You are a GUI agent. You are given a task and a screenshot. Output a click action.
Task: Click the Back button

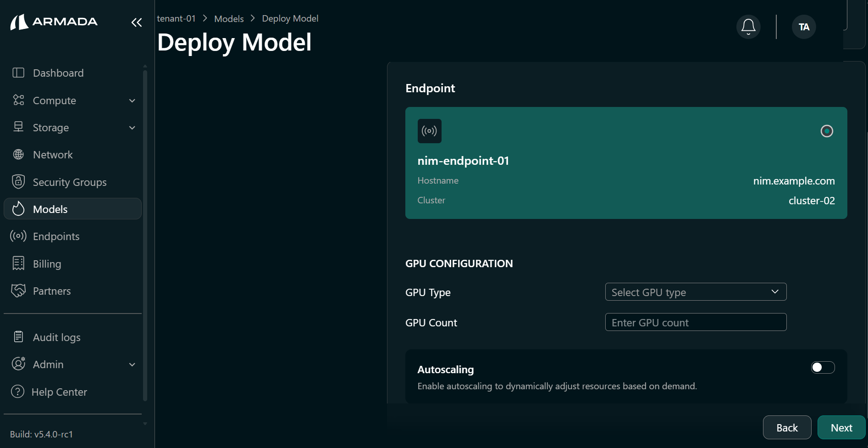pyautogui.click(x=787, y=427)
